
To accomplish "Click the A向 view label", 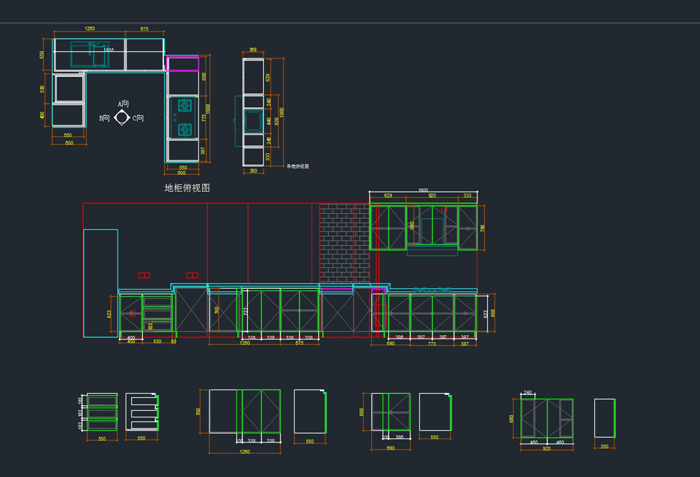I will pos(123,104).
